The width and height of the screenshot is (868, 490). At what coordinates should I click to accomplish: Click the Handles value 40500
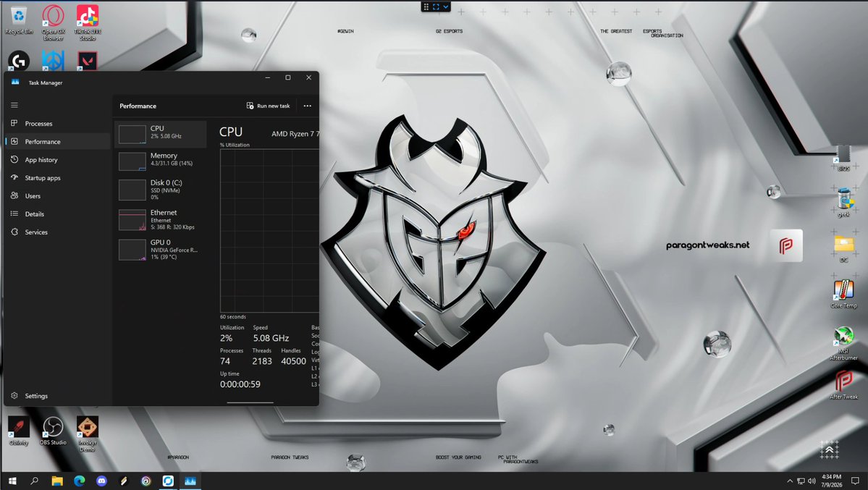[293, 361]
